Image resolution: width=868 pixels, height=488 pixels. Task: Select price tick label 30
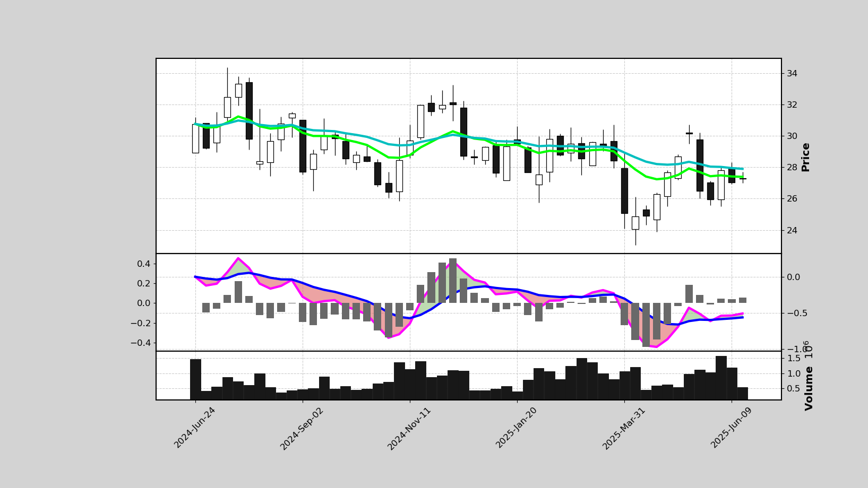[792, 136]
